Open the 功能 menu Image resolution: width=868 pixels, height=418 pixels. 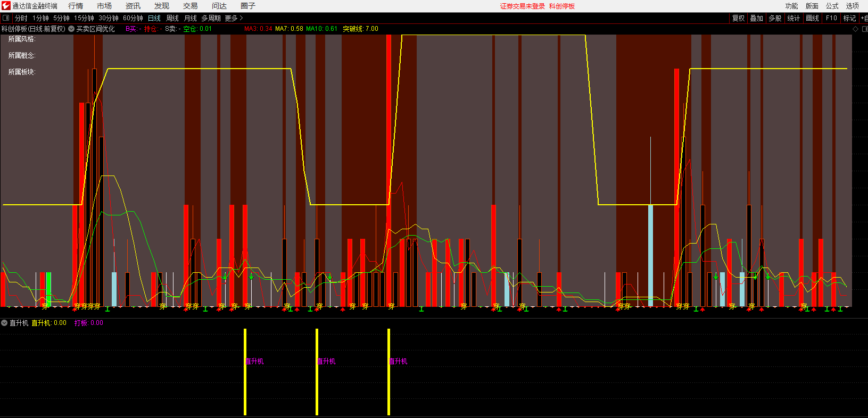pos(792,6)
